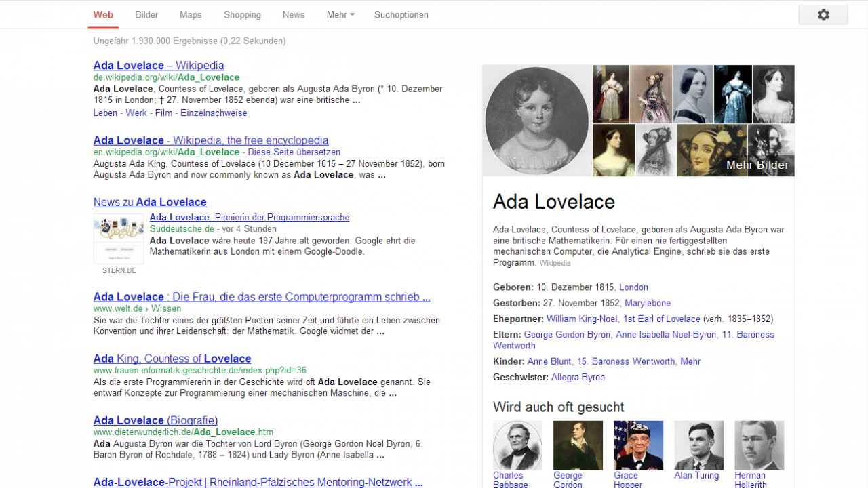868x488 pixels.
Task: Select the active Web tab
Action: coord(103,14)
